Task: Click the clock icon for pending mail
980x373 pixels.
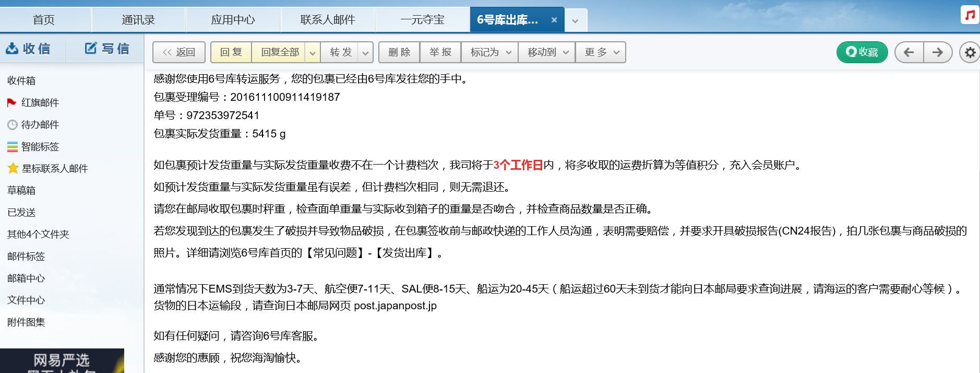Action: coord(13,125)
